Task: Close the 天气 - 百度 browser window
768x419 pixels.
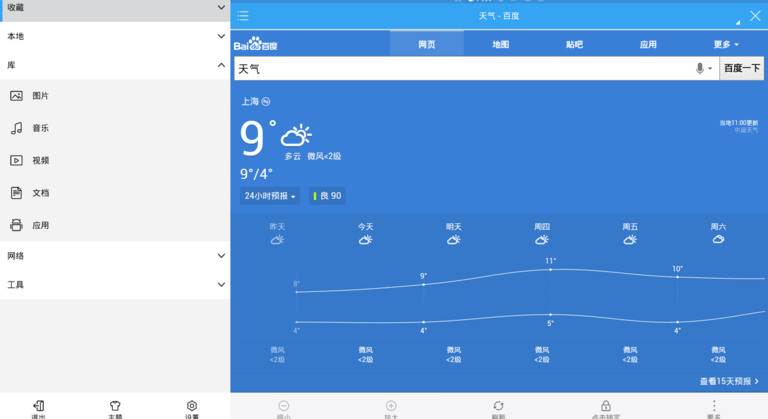Action: pos(755,16)
